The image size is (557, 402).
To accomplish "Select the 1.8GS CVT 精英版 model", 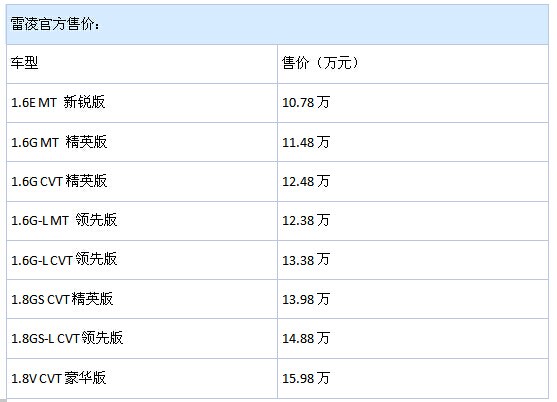I will point(62,299).
